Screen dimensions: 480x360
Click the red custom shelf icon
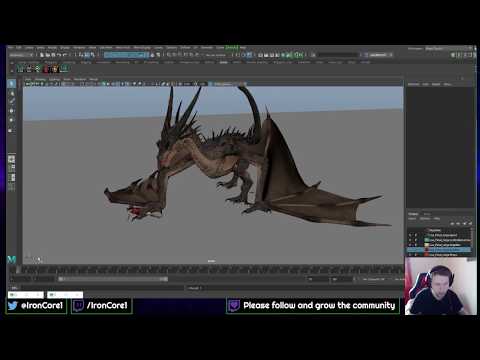pyautogui.click(x=46, y=69)
